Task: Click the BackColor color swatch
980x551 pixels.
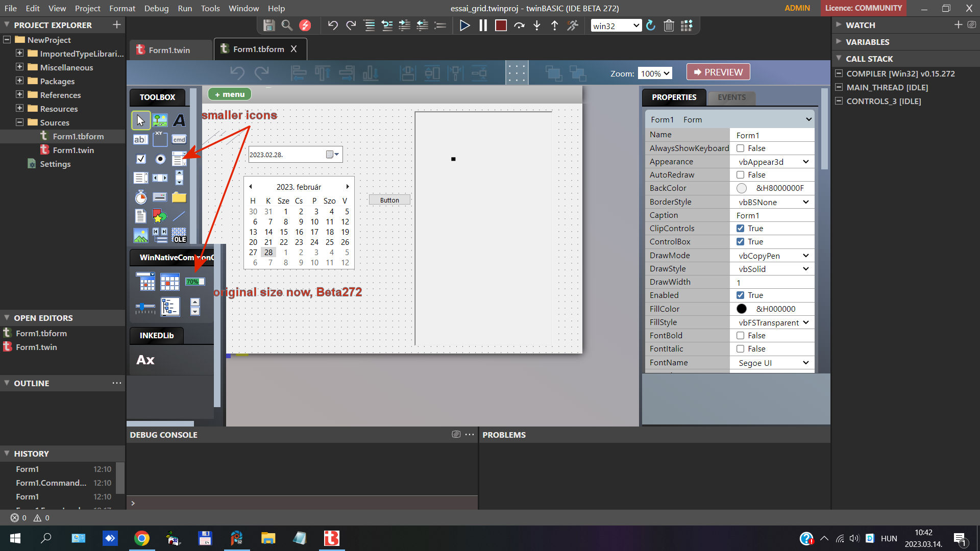Action: [x=742, y=188]
